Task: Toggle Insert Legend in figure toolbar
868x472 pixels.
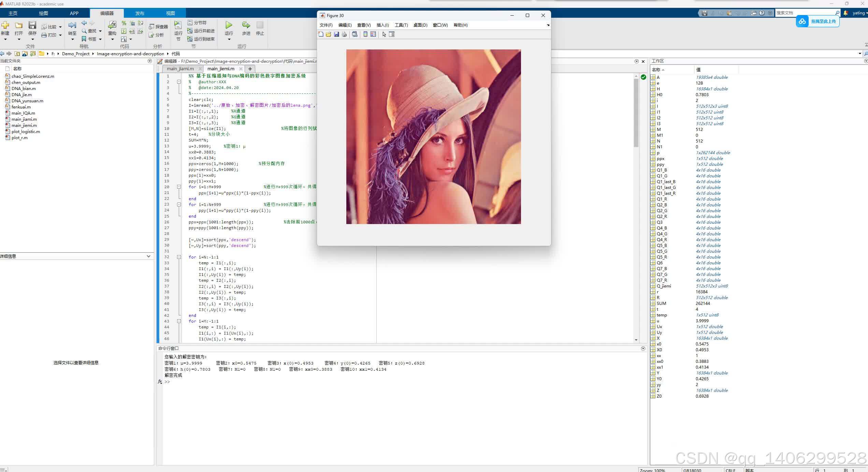Action: tap(373, 34)
